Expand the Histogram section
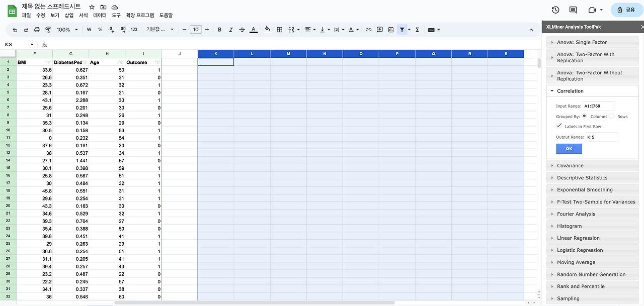Image resolution: width=644 pixels, height=306 pixels. [x=592, y=226]
